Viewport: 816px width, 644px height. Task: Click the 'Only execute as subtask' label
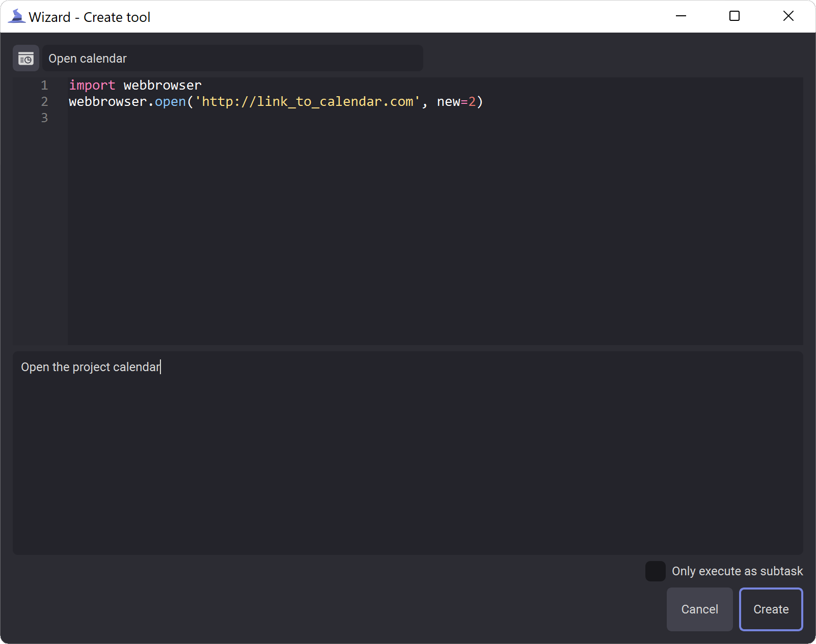pyautogui.click(x=737, y=571)
